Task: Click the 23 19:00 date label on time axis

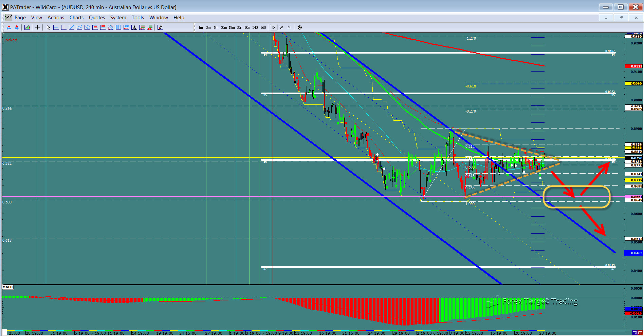Action: click(548, 333)
